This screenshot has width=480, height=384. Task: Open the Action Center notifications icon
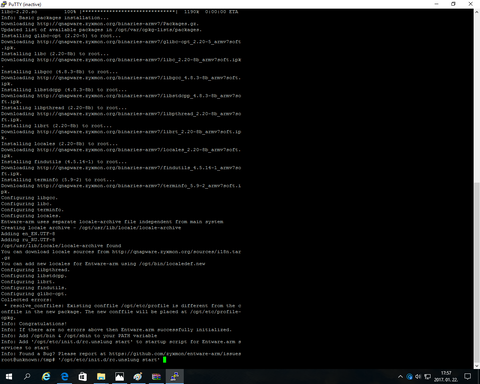(x=468, y=377)
